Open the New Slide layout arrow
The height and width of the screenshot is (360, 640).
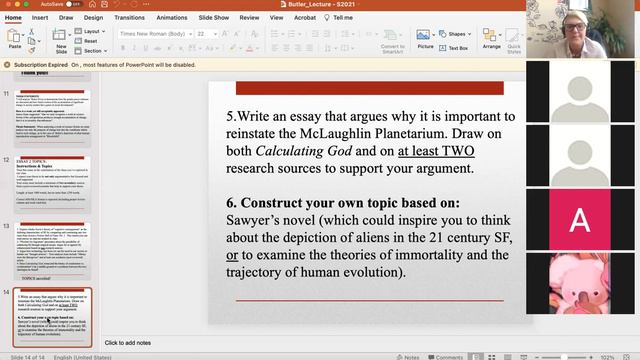(69, 35)
